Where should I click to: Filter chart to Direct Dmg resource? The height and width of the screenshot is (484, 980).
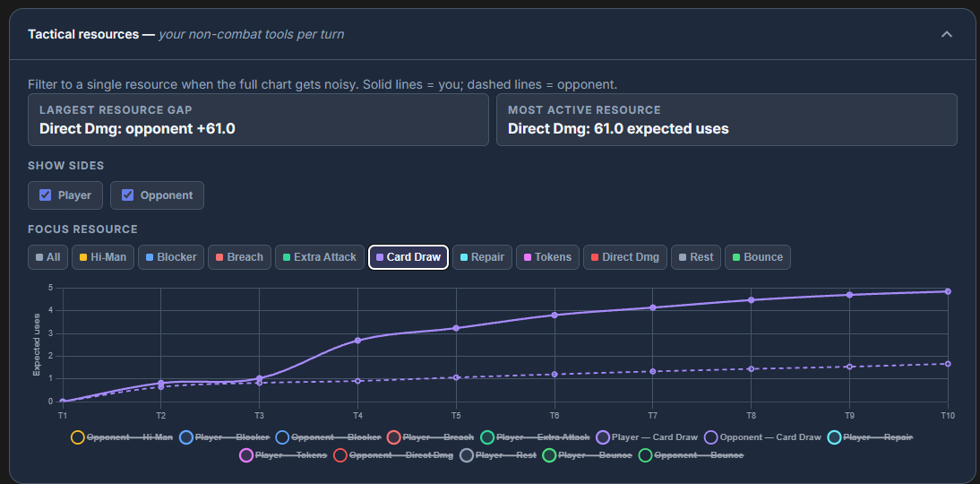[x=625, y=257]
